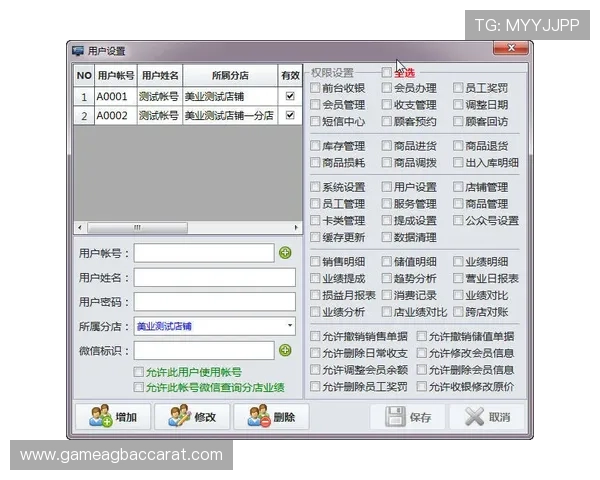Enable the 会员办理 permission checkbox
The image size is (600, 480).
386,88
